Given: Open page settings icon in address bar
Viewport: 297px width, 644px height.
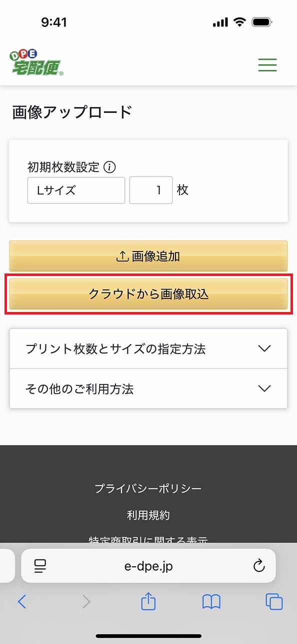Looking at the screenshot, I should 40,565.
